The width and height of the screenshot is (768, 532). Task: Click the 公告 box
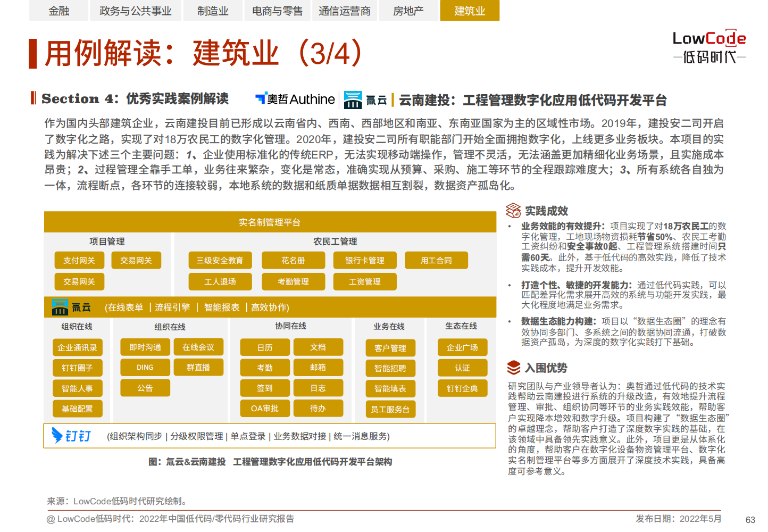tap(145, 388)
